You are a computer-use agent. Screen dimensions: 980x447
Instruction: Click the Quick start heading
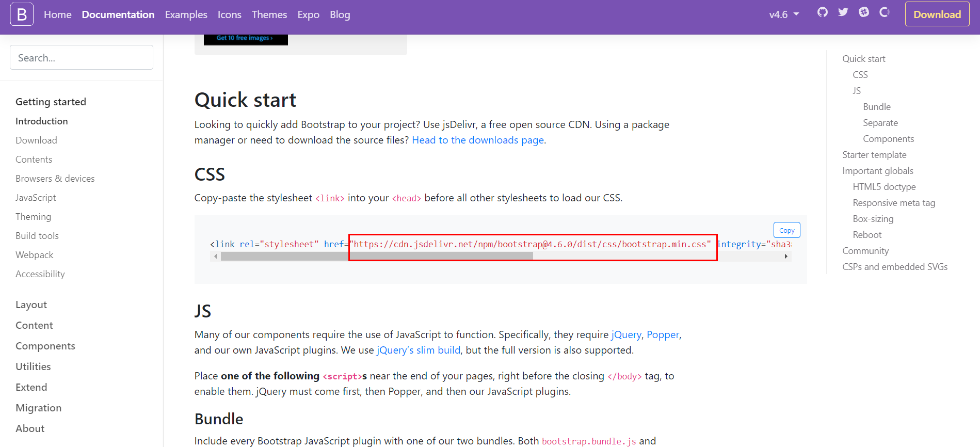(x=245, y=100)
